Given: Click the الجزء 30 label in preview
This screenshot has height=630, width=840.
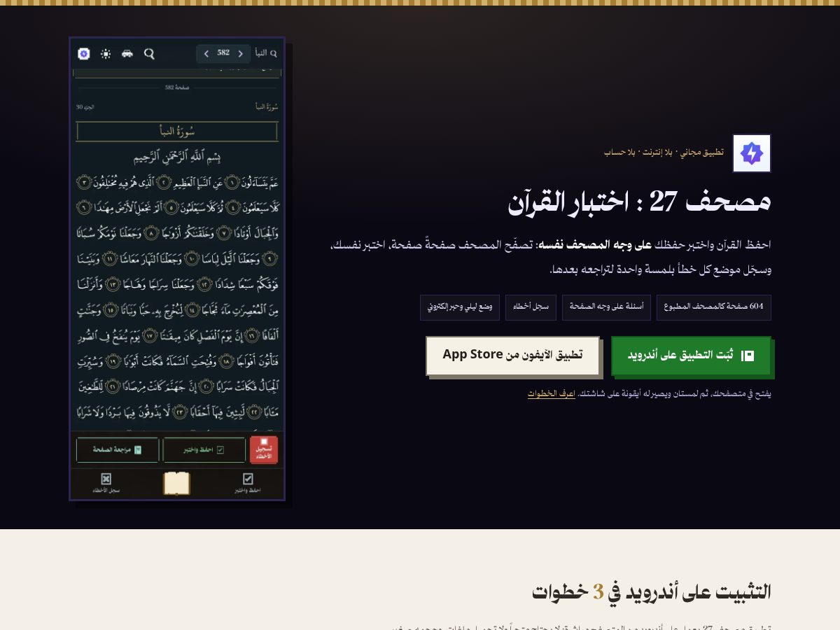Looking at the screenshot, I should [x=85, y=107].
